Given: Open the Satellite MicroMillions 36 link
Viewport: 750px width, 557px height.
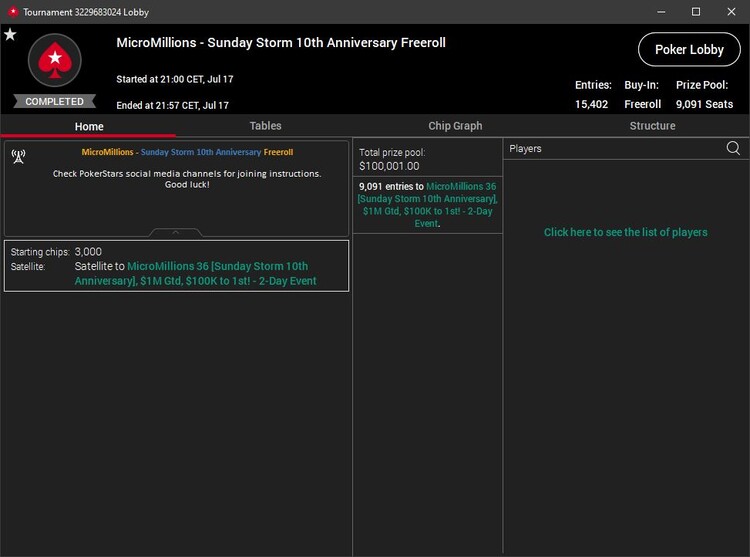Looking at the screenshot, I should [195, 273].
